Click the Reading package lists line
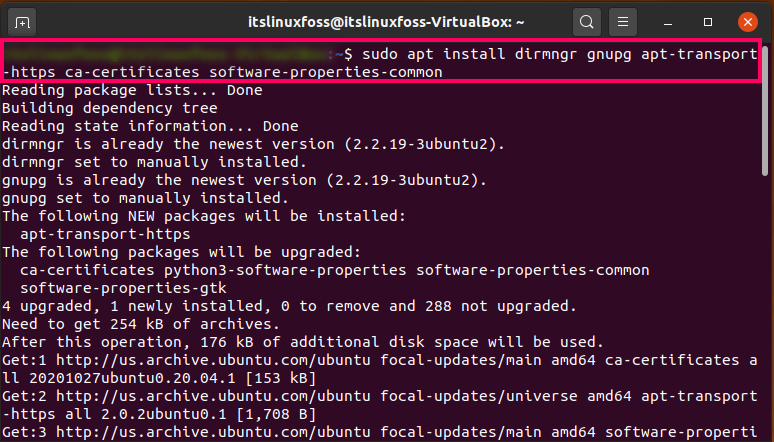The image size is (774, 442). [132, 90]
